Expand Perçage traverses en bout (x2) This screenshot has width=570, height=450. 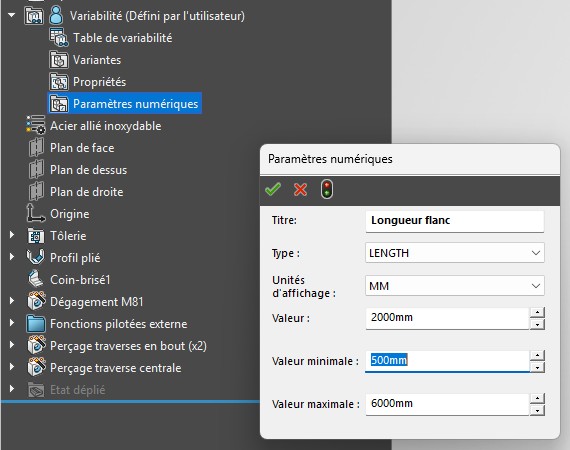[12, 345]
